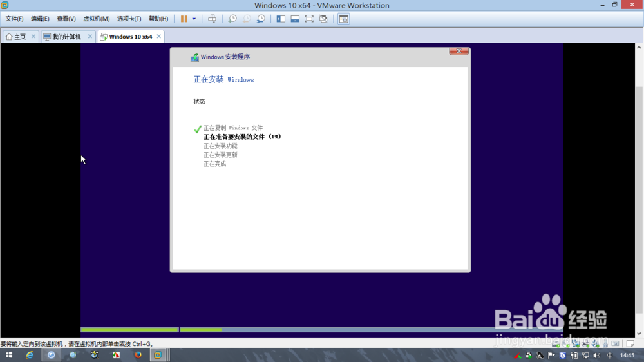Click the green checkmark beside 正在复制 Windows 文件

[x=198, y=129]
